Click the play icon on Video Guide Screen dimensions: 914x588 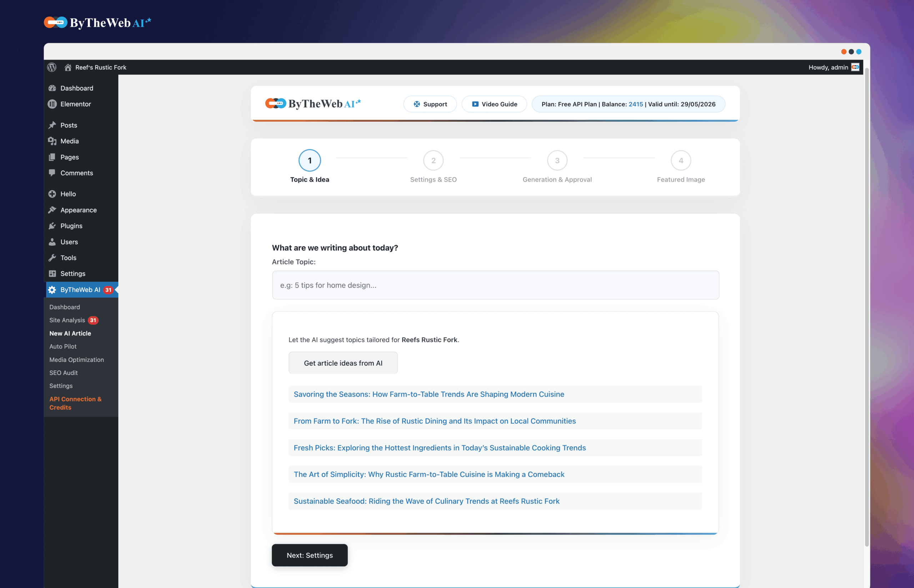tap(475, 104)
